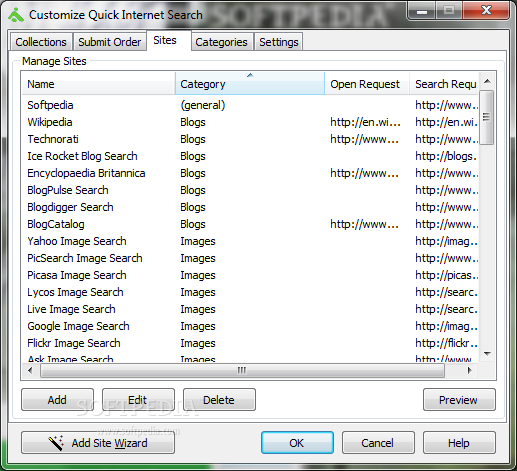Launch the Add Site Wizard
The height and width of the screenshot is (471, 517).
pyautogui.click(x=98, y=443)
